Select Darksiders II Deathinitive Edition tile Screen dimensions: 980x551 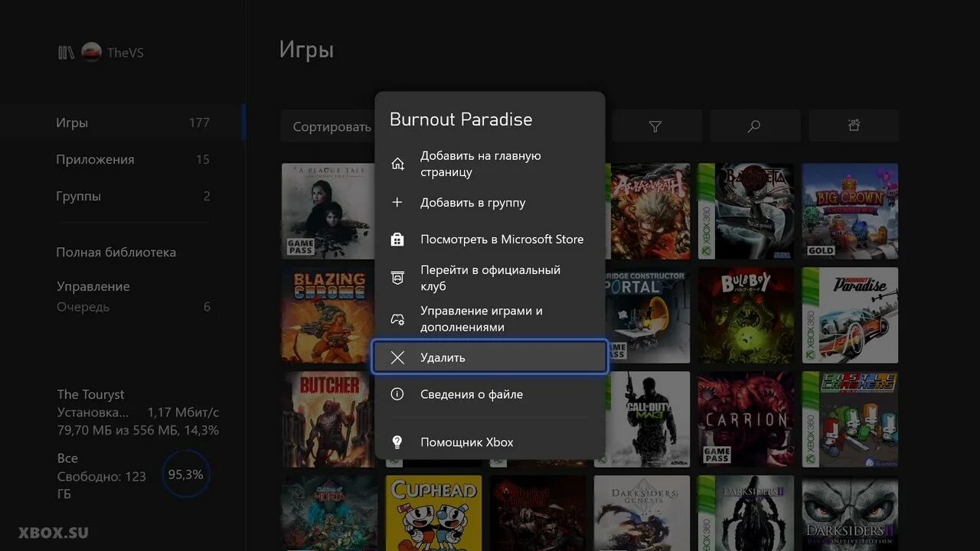(850, 513)
